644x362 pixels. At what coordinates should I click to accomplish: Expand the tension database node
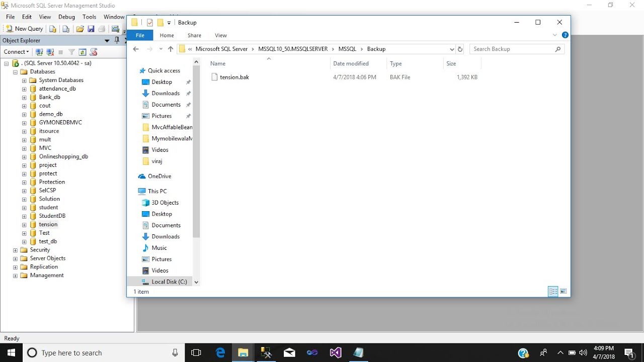24,225
